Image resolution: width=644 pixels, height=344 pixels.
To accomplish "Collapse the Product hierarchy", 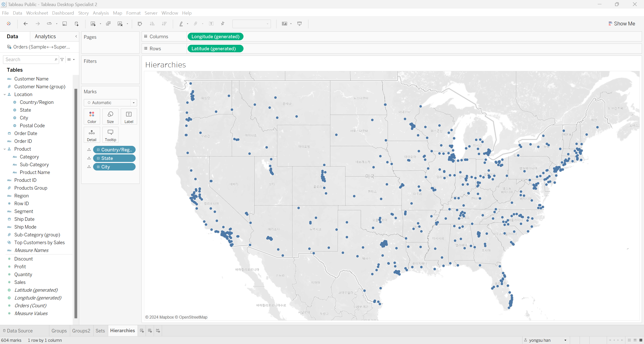I will tap(5, 149).
